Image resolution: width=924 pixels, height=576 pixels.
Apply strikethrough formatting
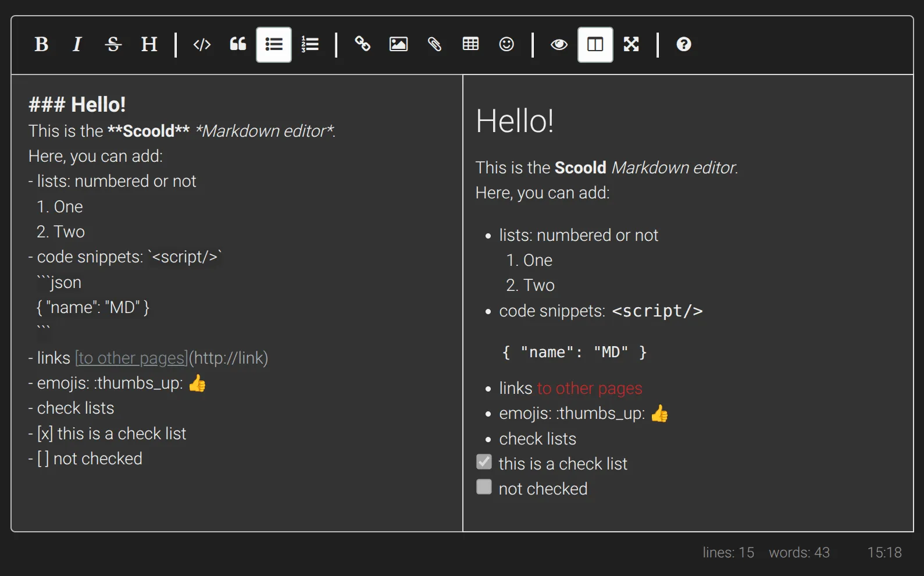coord(113,44)
